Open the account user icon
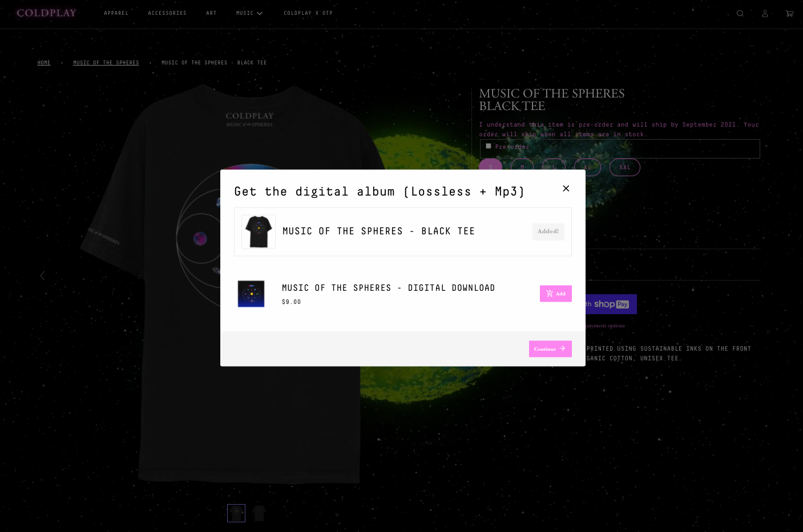803x532 pixels. click(765, 13)
